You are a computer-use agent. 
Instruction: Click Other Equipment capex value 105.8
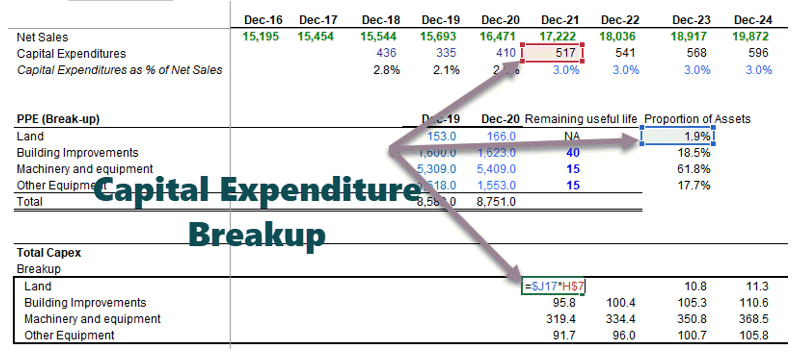(x=755, y=336)
